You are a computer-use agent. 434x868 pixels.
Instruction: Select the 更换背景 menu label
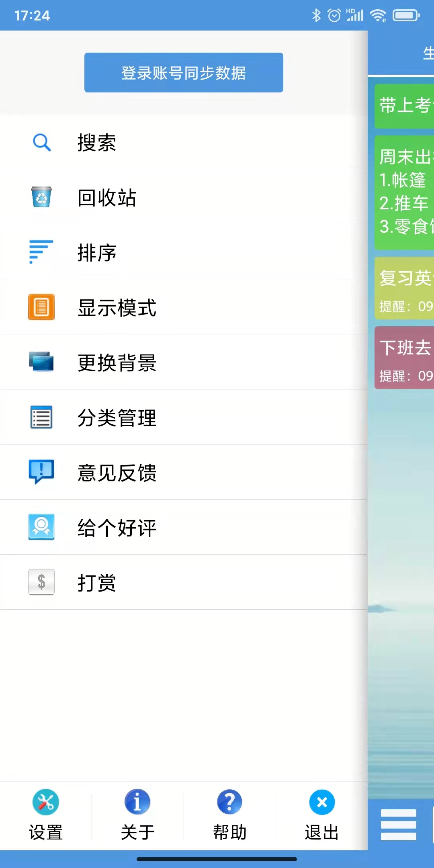pyautogui.click(x=117, y=363)
